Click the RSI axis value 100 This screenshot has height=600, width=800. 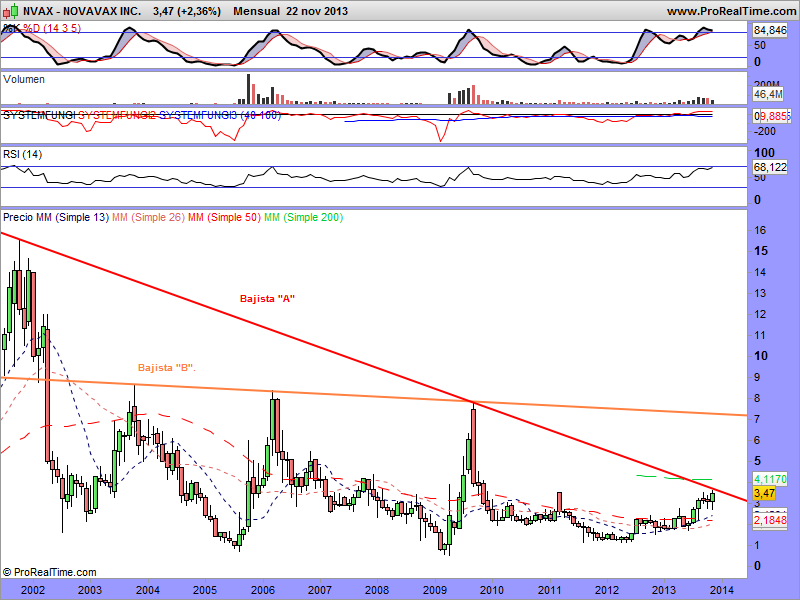click(x=764, y=153)
